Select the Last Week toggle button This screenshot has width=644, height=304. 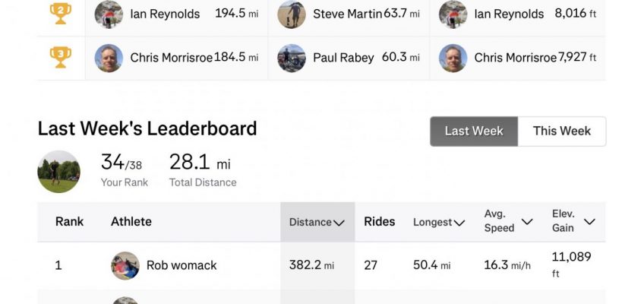pos(474,131)
